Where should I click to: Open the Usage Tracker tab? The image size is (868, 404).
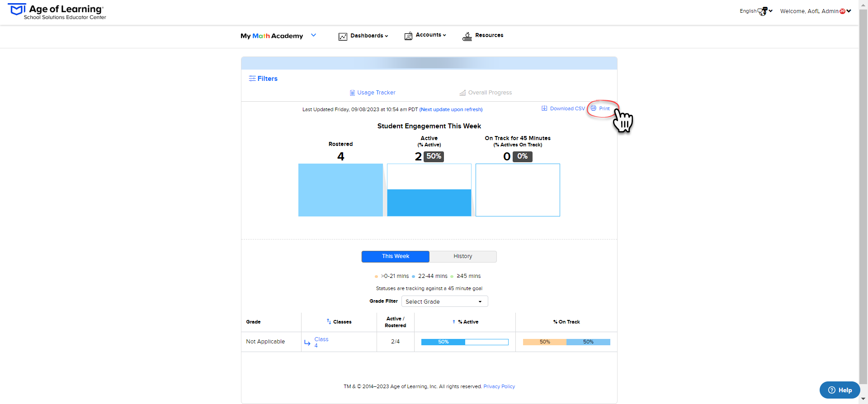373,93
